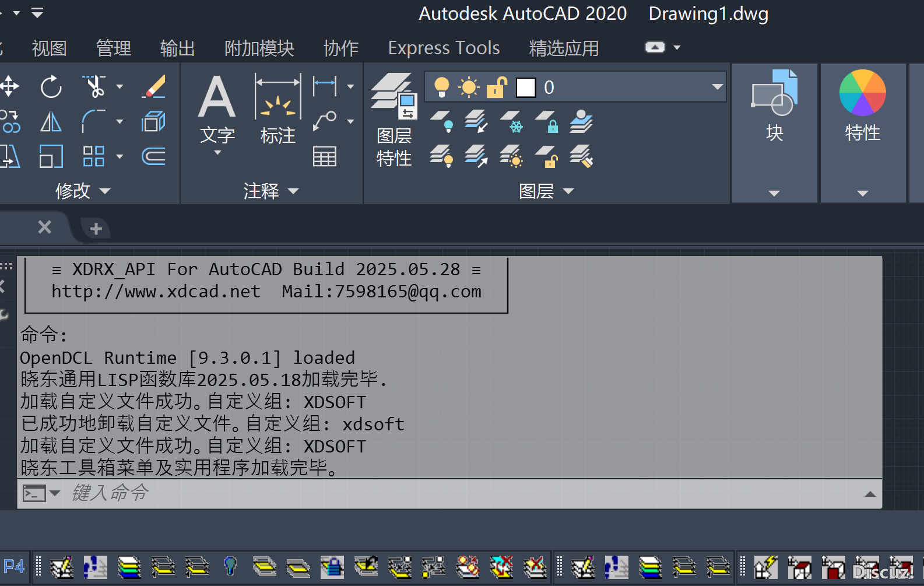
Task: Open the Text (文字) tool
Action: click(217, 111)
